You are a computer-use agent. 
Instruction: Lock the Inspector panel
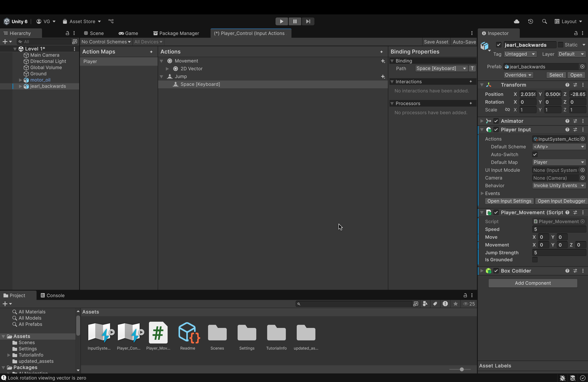pyautogui.click(x=576, y=33)
